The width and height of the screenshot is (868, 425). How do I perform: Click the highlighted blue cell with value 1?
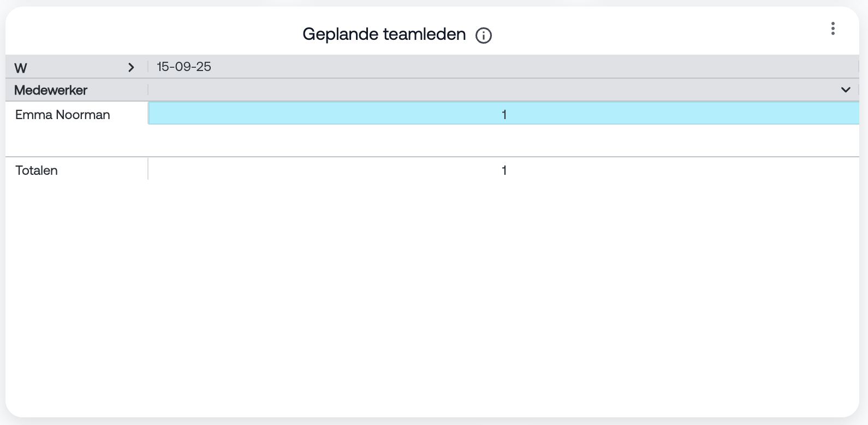[x=503, y=114]
